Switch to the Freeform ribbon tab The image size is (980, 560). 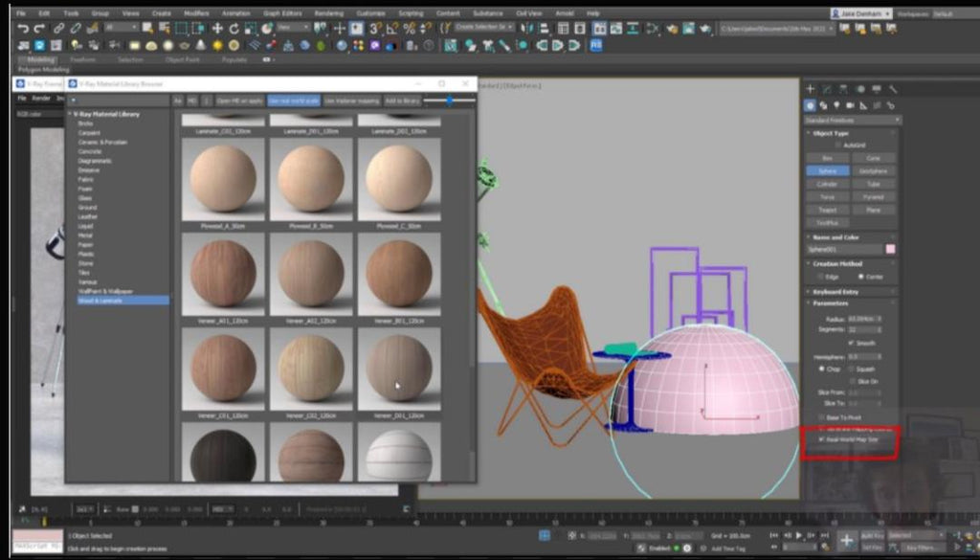click(82, 60)
